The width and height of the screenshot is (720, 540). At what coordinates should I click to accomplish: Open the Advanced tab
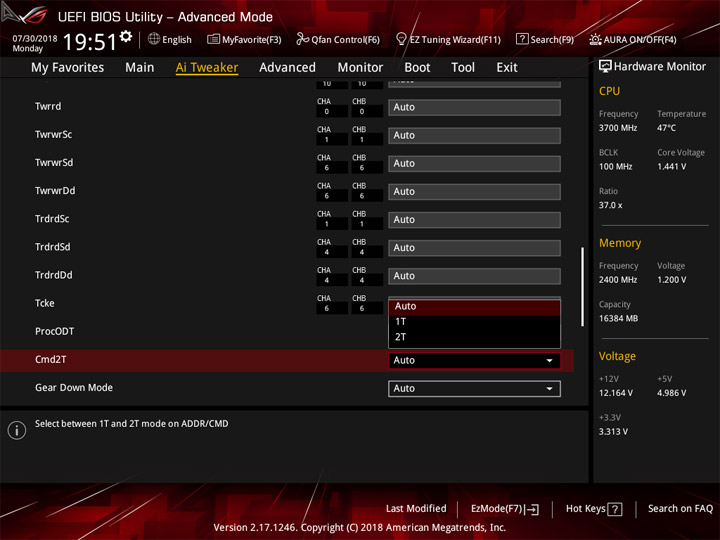click(287, 68)
